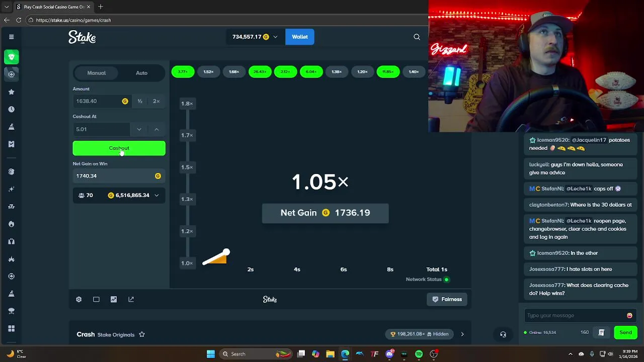Open File Explorer from the taskbar

point(330,354)
